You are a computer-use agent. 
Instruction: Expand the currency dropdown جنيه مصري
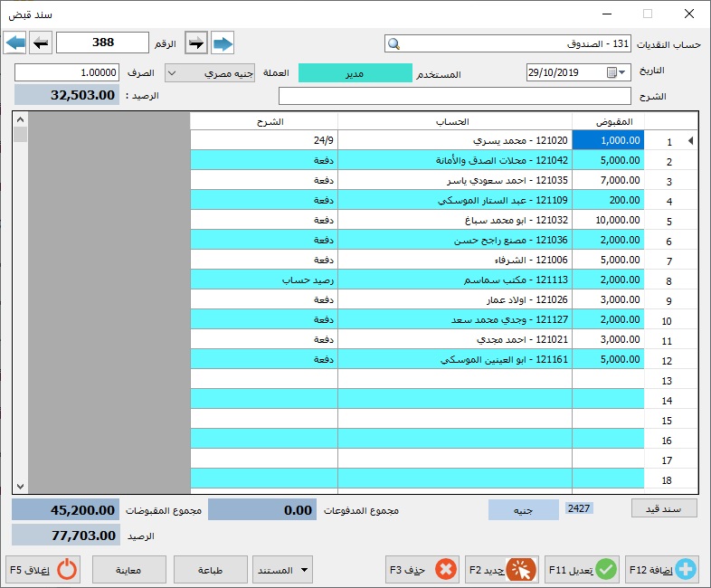172,72
